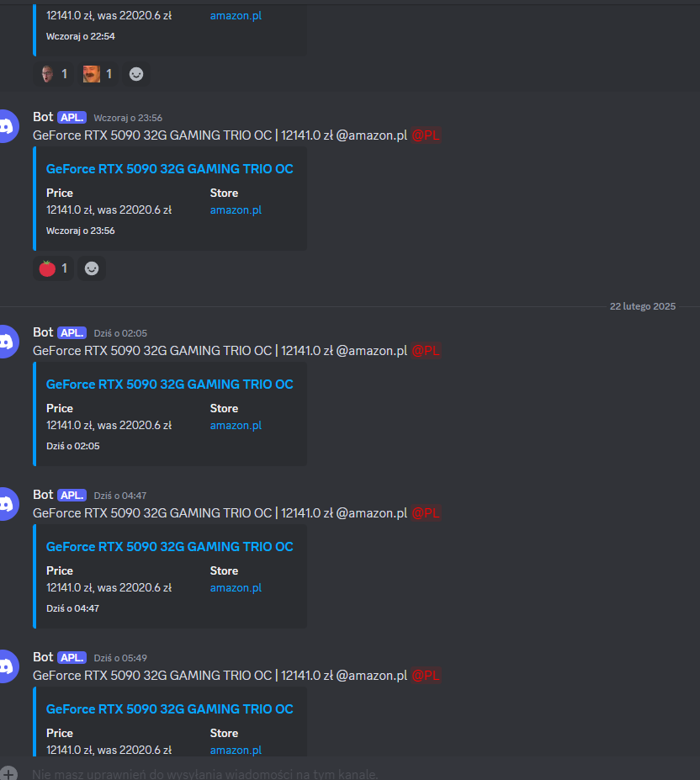
Task: Open embed title link from 02:05 message
Action: pos(170,385)
